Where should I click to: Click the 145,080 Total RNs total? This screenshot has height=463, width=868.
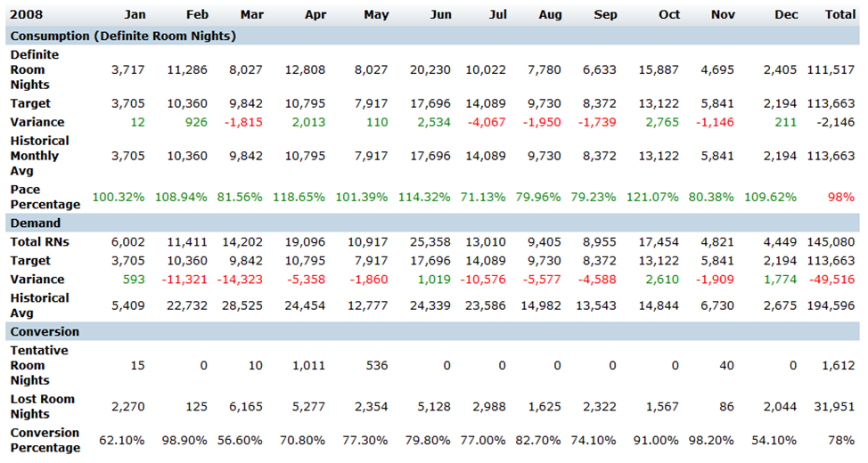point(831,242)
